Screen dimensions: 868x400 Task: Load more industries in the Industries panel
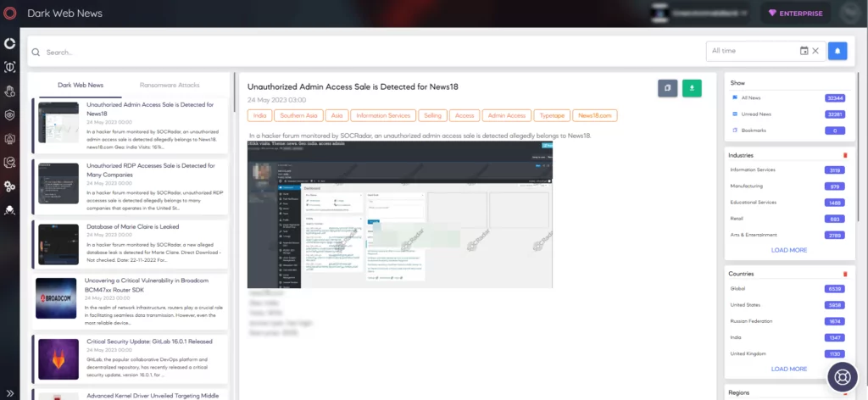[x=789, y=250]
